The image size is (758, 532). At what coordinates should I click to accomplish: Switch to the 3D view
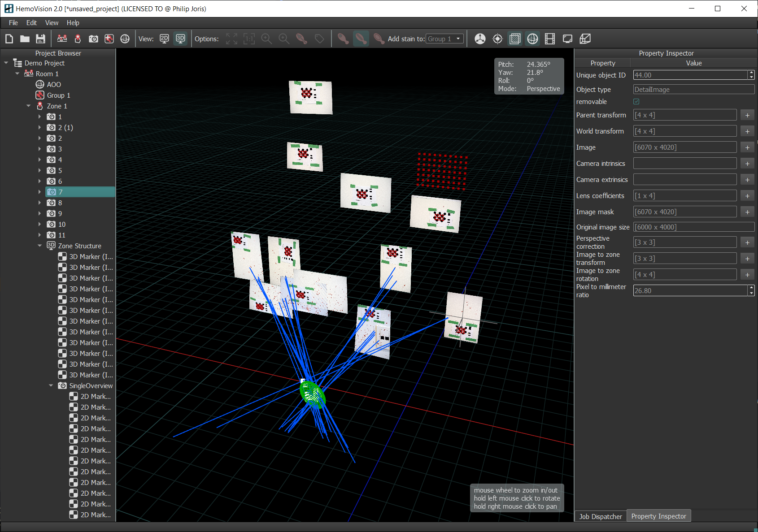pyautogui.click(x=180, y=39)
